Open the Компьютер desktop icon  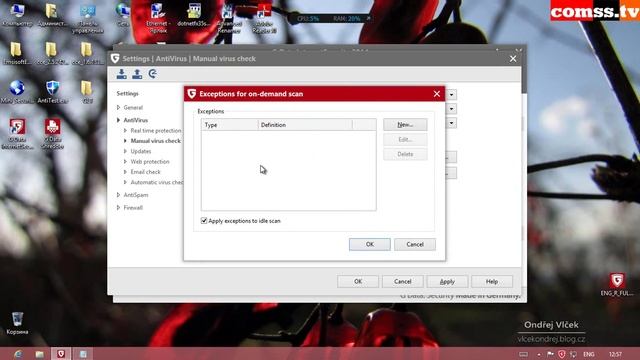17,15
